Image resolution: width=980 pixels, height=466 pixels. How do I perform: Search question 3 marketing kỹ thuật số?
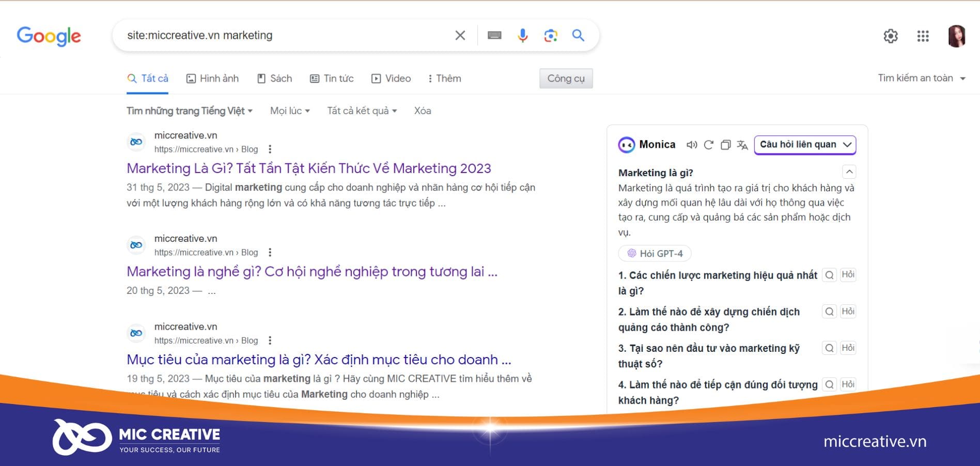coord(829,348)
